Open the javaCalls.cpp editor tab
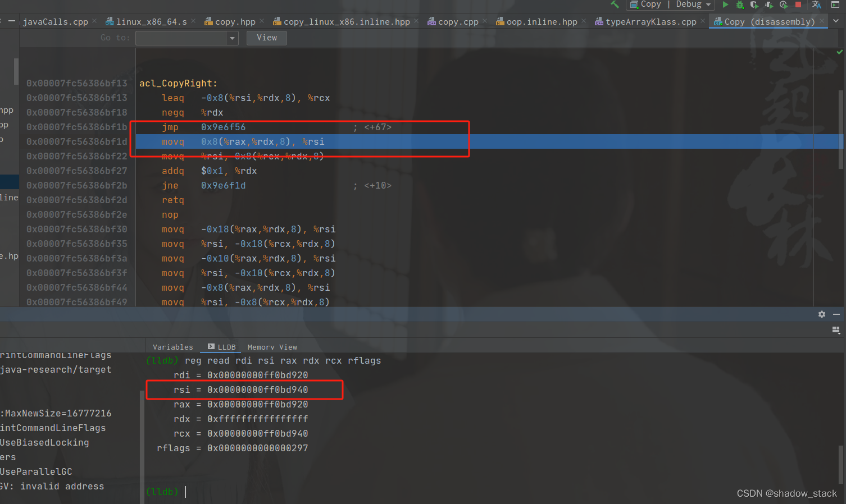The image size is (846, 504). [54, 21]
